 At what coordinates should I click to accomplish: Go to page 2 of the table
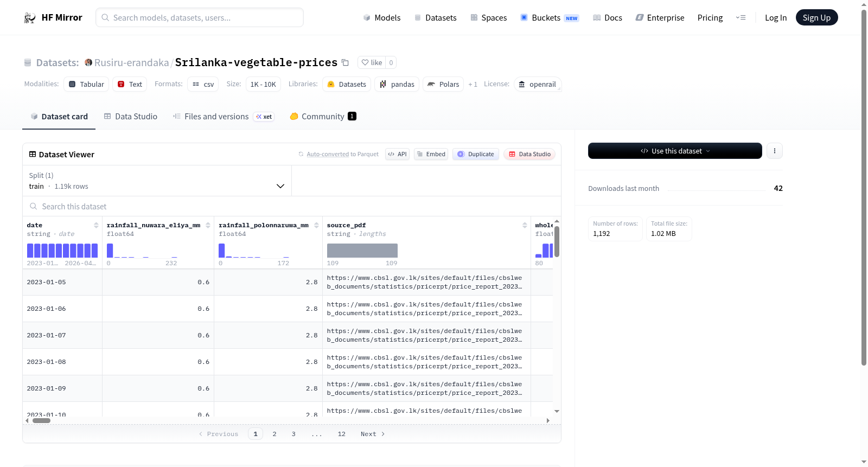coord(275,434)
